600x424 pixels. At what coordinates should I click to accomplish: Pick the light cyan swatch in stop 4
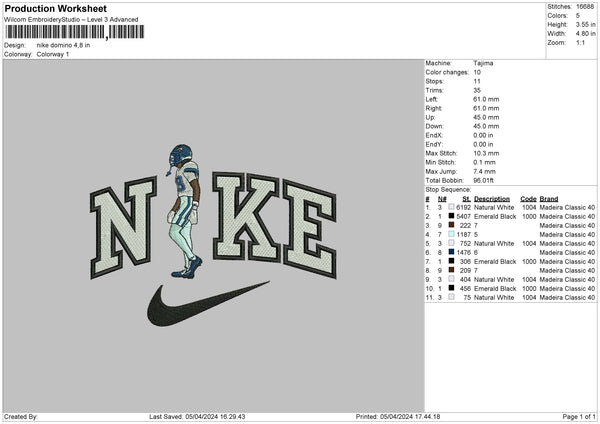click(x=452, y=234)
